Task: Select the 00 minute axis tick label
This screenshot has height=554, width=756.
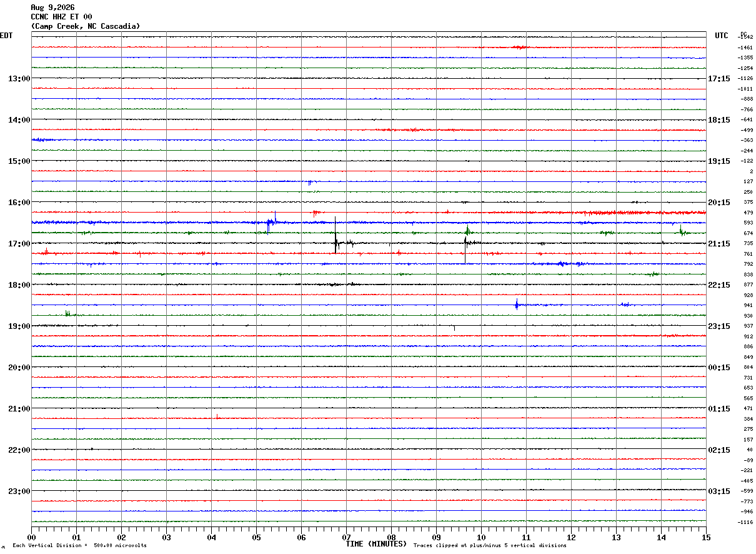Action: click(x=31, y=537)
